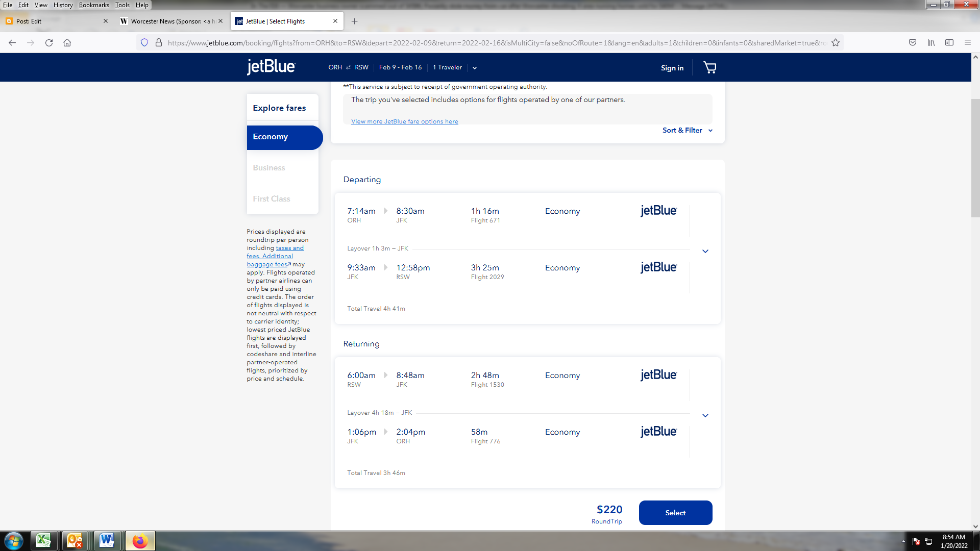Expand departing flight details chevron
This screenshot has width=980, height=551.
coord(705,251)
